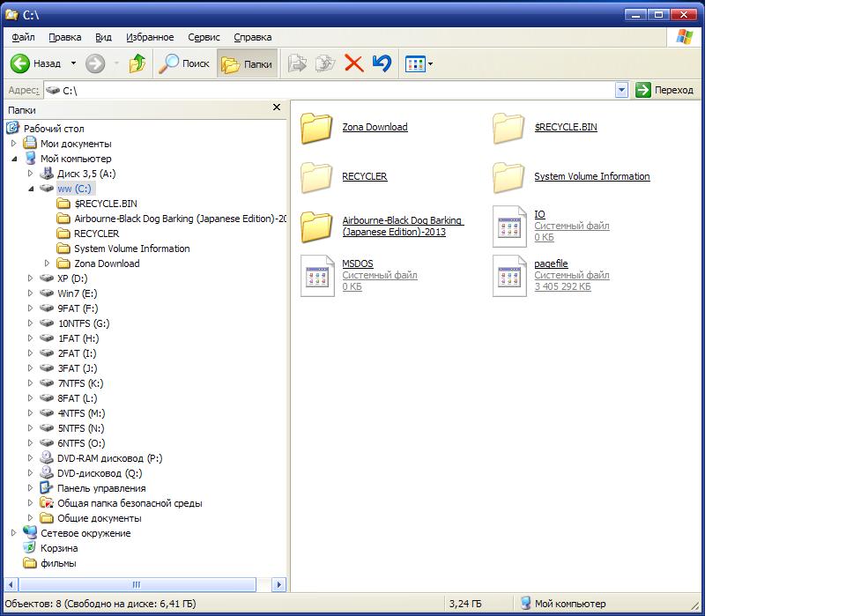
Task: Click the Windows flag logo icon
Action: point(684,37)
